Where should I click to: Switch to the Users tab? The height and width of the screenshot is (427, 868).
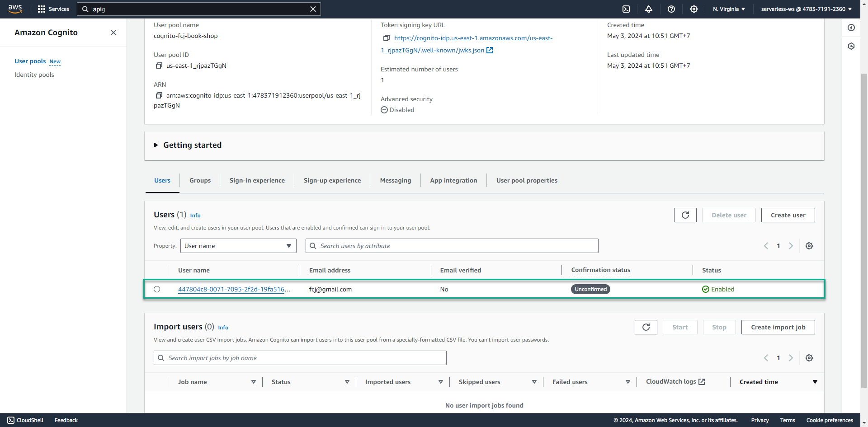pyautogui.click(x=162, y=180)
